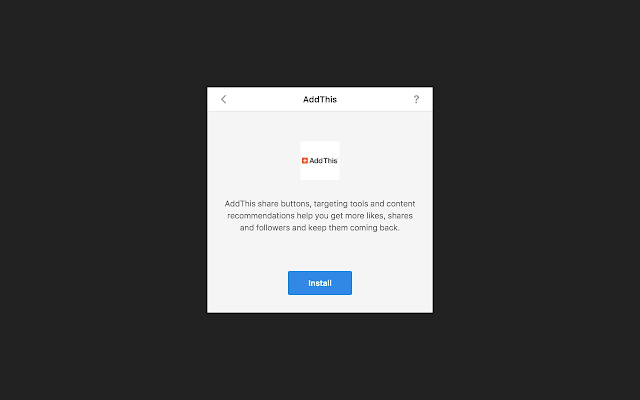Click white header bar between arrow and title
The image size is (640, 400).
(264, 99)
